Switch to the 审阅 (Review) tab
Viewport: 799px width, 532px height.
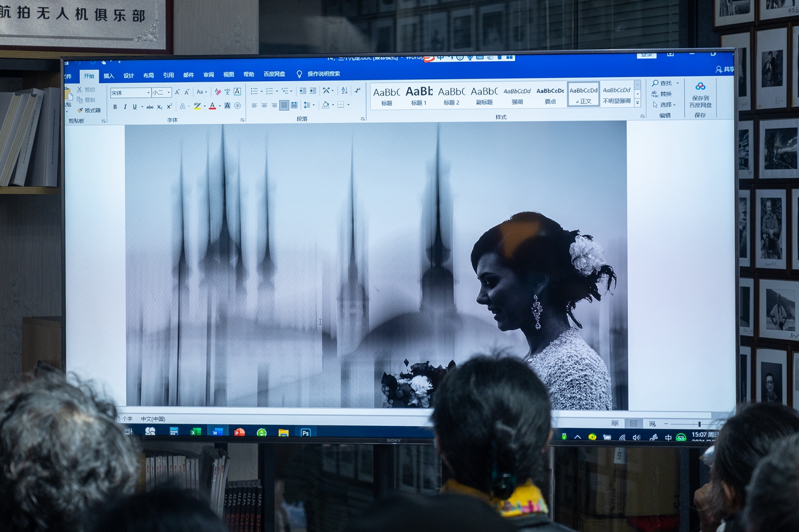coord(208,75)
